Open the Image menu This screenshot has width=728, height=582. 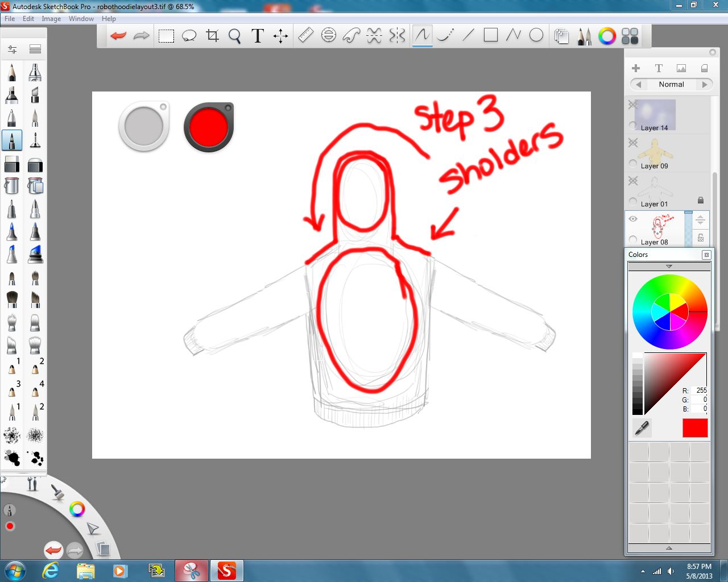pyautogui.click(x=51, y=18)
